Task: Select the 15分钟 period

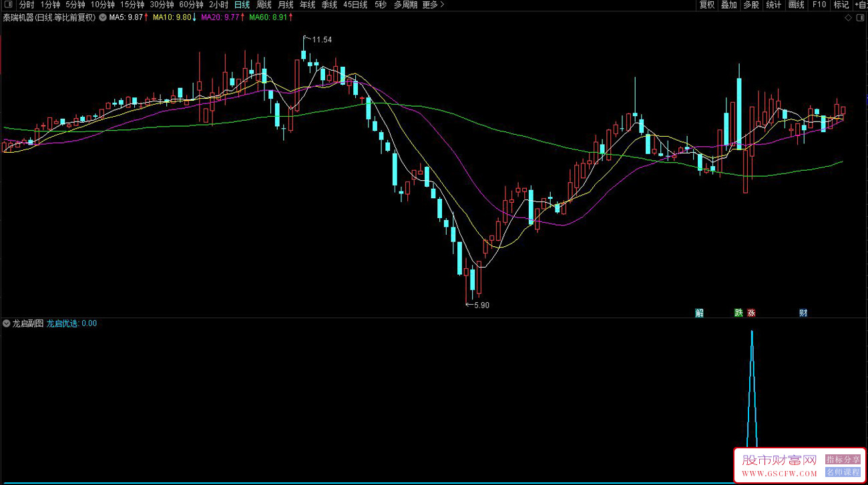Action: click(132, 5)
